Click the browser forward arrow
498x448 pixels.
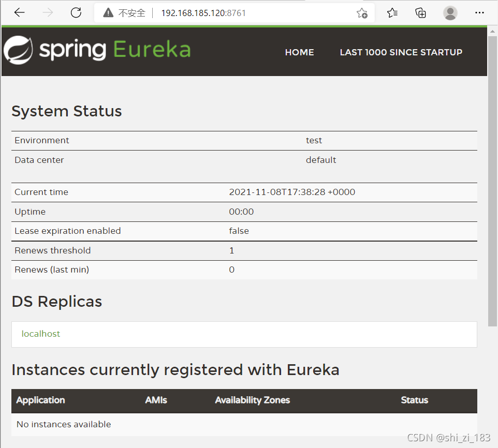pyautogui.click(x=48, y=13)
